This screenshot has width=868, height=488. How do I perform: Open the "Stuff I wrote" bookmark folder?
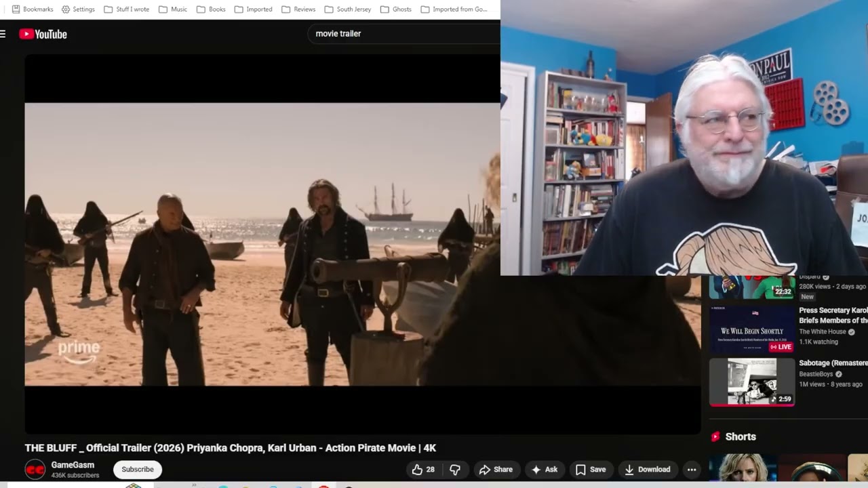tap(126, 9)
